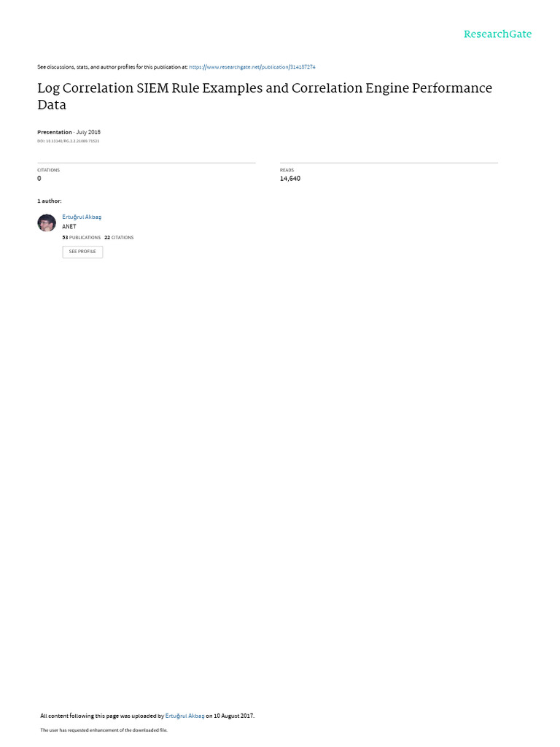Click the SEE PROFILE button
This screenshot has width=560, height=747.
[x=82, y=252]
